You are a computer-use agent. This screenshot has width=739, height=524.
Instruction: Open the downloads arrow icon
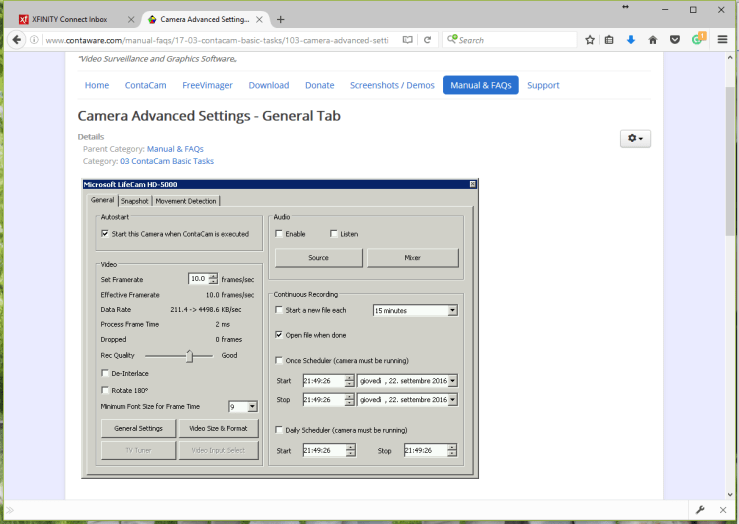tap(631, 40)
